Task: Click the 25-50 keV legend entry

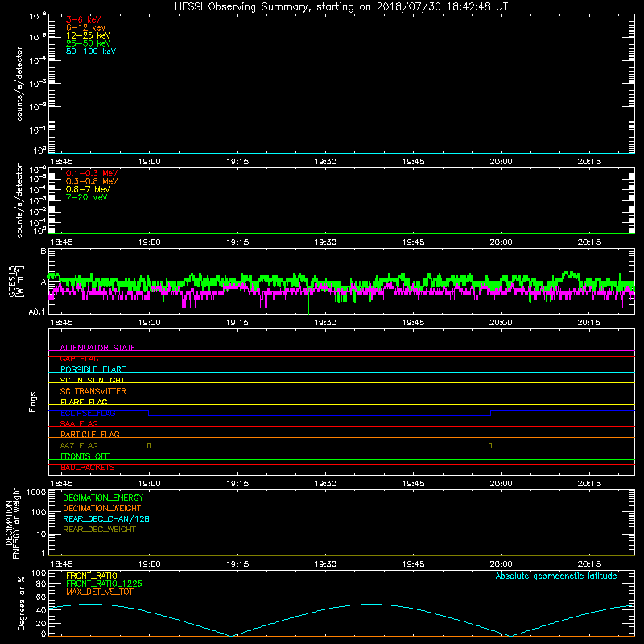Action: (88, 43)
